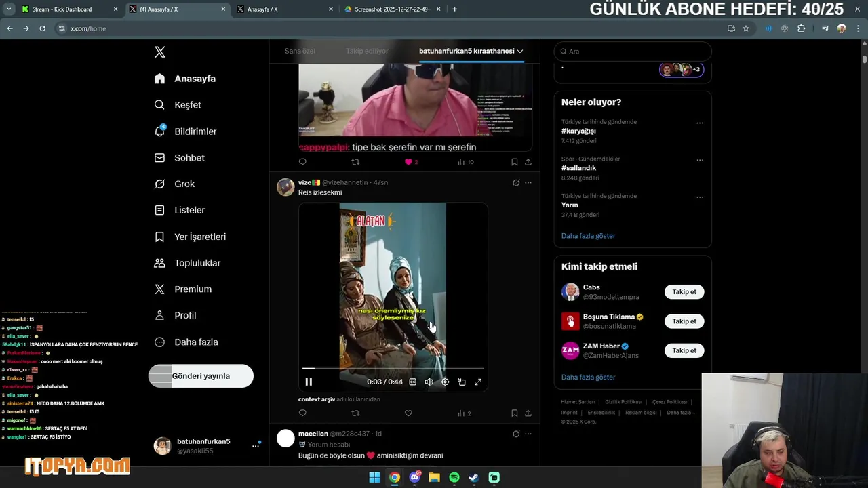Screen dimensions: 868x488
Task: Open Spotify from the taskbar
Action: [454, 478]
